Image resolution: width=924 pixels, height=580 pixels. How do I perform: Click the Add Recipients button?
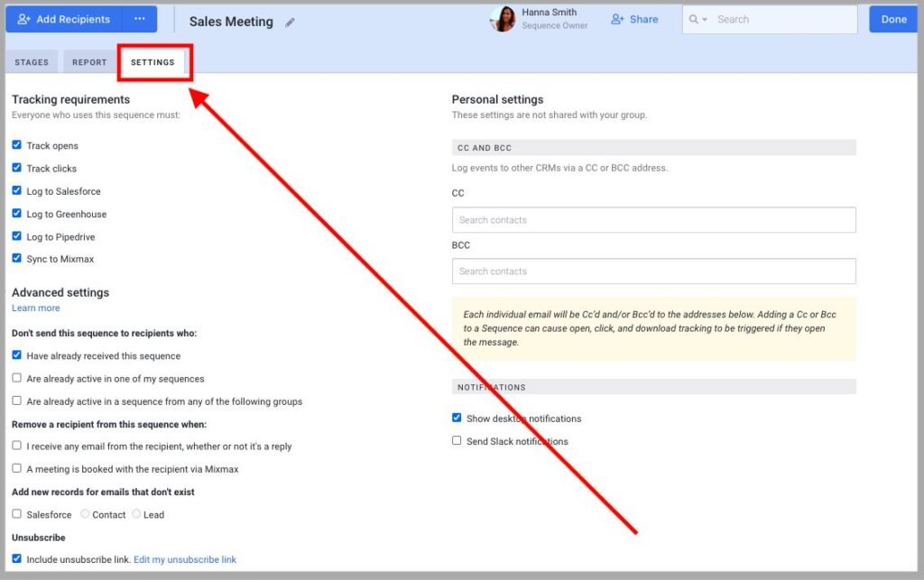pos(64,20)
